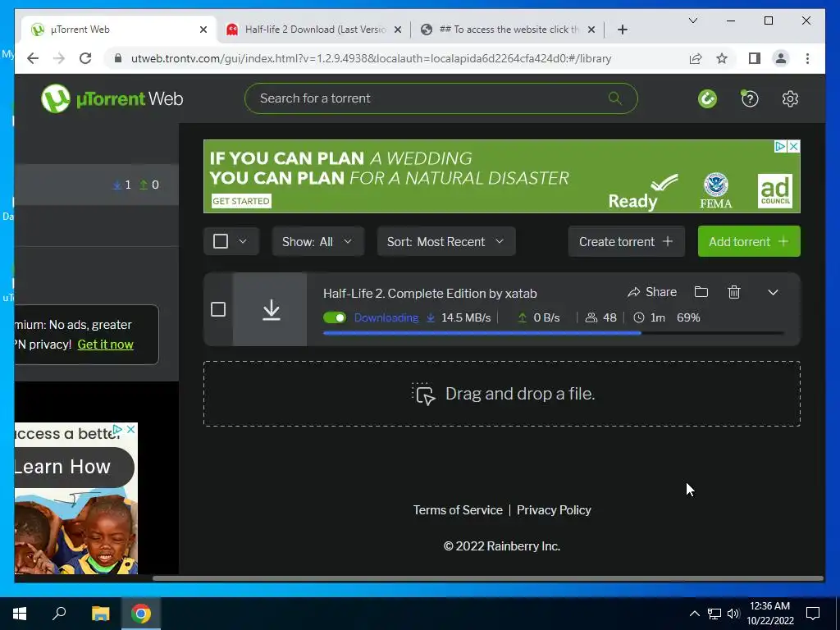840x630 pixels.
Task: Reload the page with Chrome refresh icon
Action: (x=85, y=58)
